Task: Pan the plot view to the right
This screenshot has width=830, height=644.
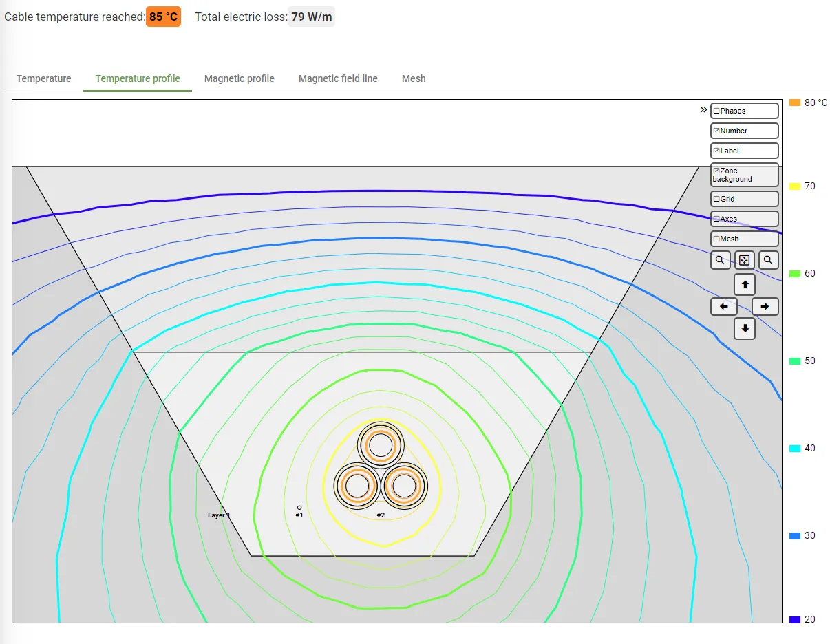Action: [x=765, y=307]
